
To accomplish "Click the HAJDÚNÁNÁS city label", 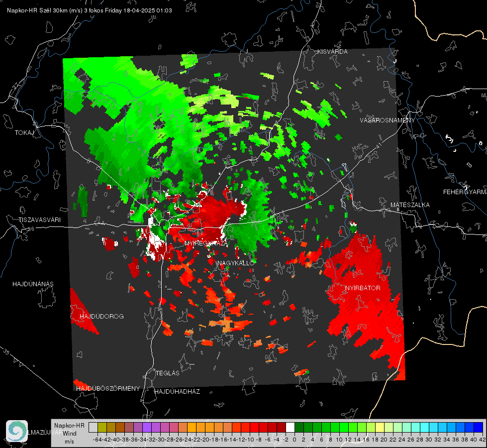I will (33, 284).
